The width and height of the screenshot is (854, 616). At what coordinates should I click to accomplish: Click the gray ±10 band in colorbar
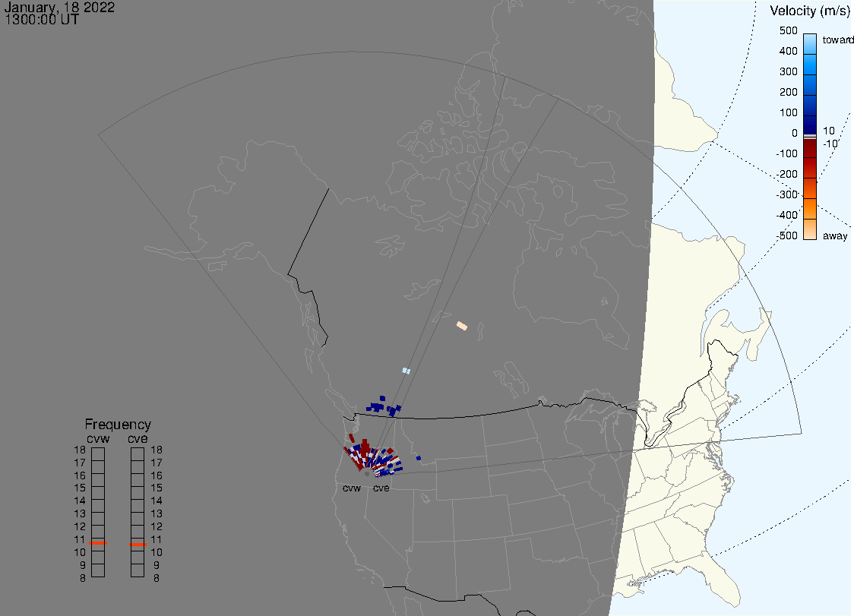[810, 136]
